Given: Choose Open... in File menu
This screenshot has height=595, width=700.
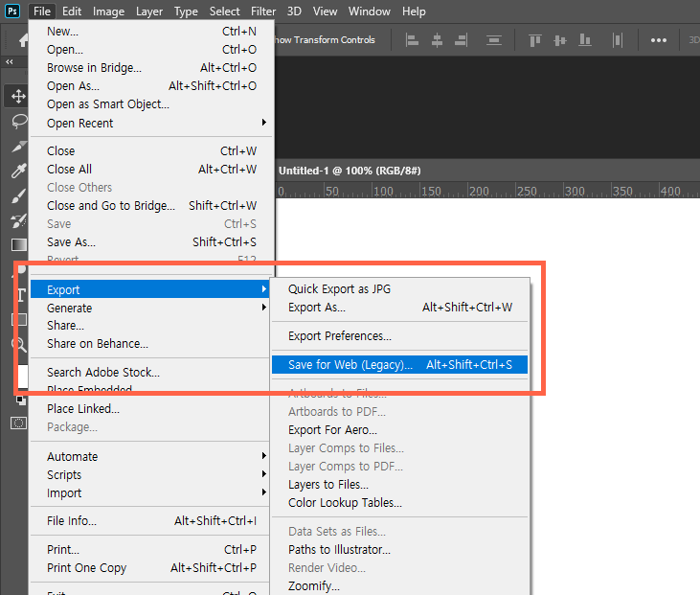Looking at the screenshot, I should (x=152, y=49).
